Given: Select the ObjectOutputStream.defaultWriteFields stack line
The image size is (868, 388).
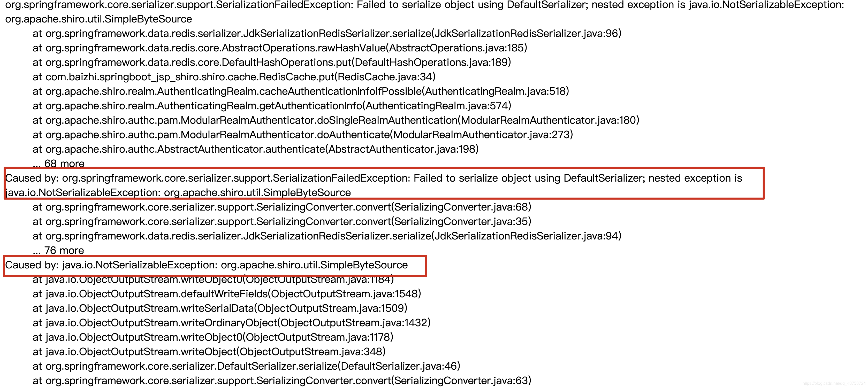Looking at the screenshot, I should (x=227, y=294).
